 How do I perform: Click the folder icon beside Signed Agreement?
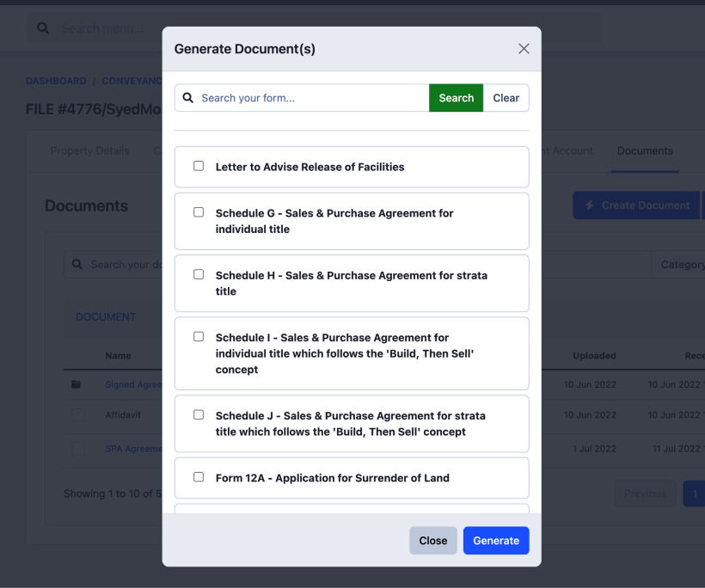click(77, 384)
